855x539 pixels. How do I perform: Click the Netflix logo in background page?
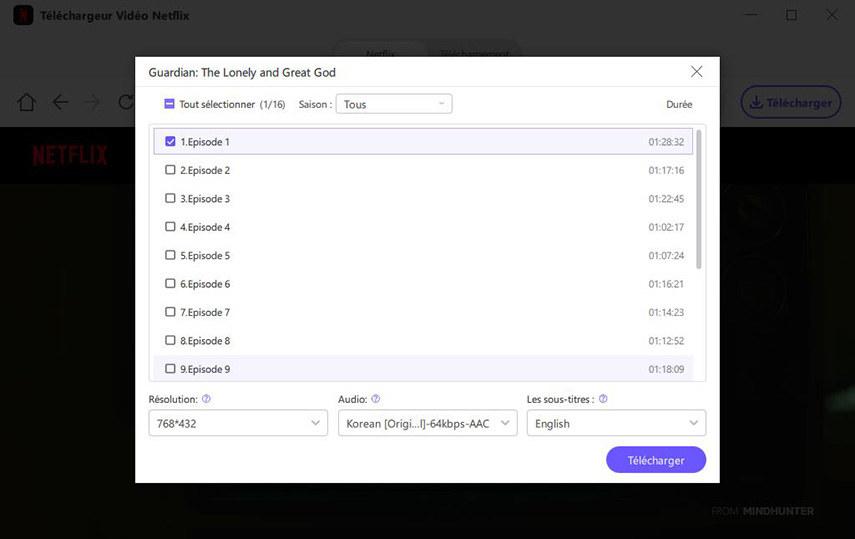[69, 155]
